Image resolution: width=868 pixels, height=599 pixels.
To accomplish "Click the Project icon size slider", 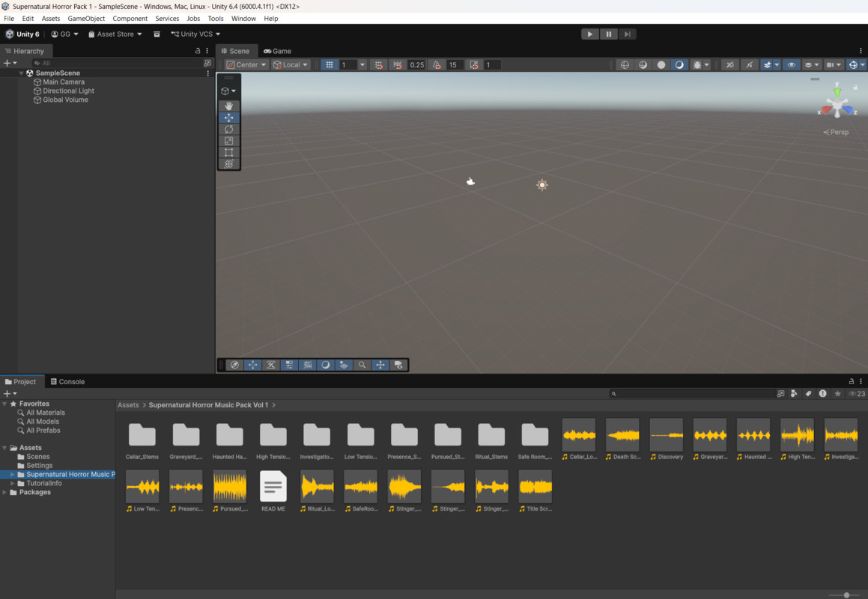I will point(846,595).
